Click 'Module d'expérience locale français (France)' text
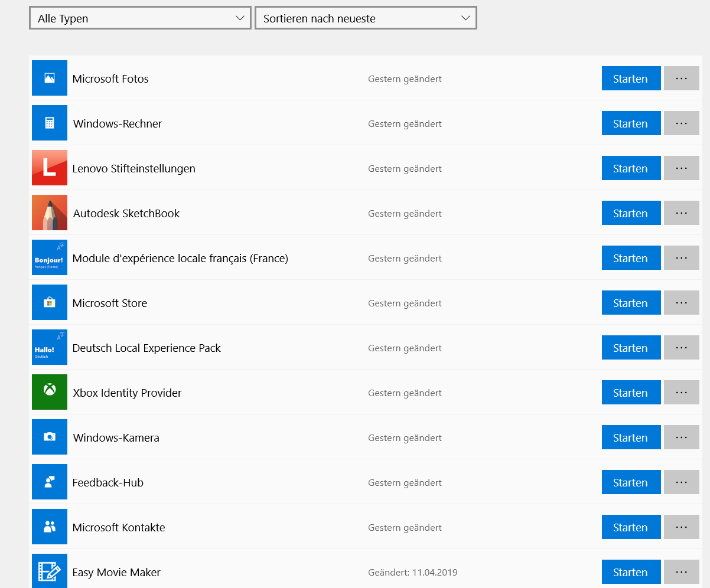This screenshot has width=710, height=588. click(180, 258)
